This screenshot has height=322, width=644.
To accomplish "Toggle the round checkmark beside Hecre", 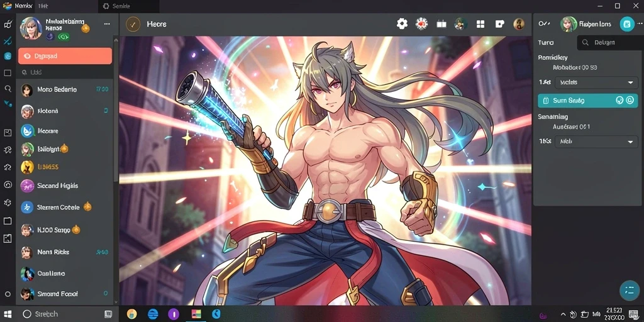I will 133,25.
